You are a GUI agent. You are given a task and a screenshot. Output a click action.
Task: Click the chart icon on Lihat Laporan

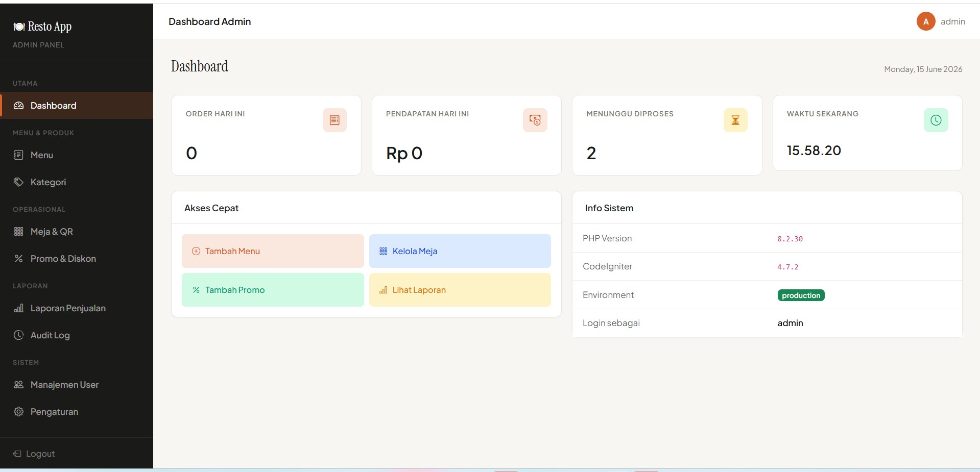384,290
